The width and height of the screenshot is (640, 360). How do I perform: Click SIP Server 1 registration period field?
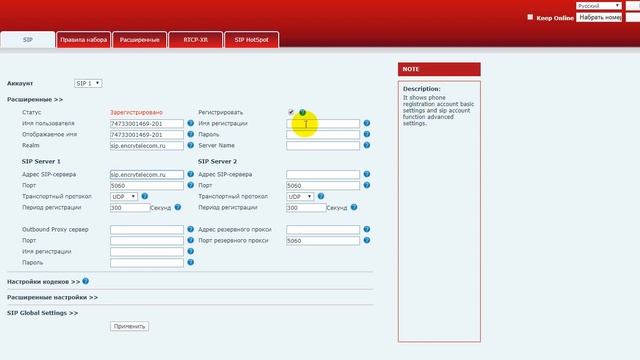coord(130,207)
